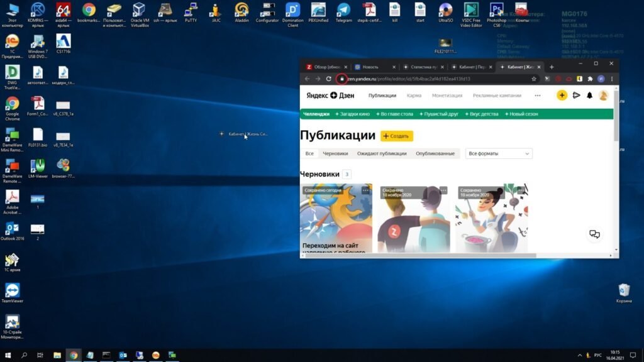This screenshot has width=644, height=362.
Task: Open the Chrome three-dot menu
Action: click(x=612, y=79)
